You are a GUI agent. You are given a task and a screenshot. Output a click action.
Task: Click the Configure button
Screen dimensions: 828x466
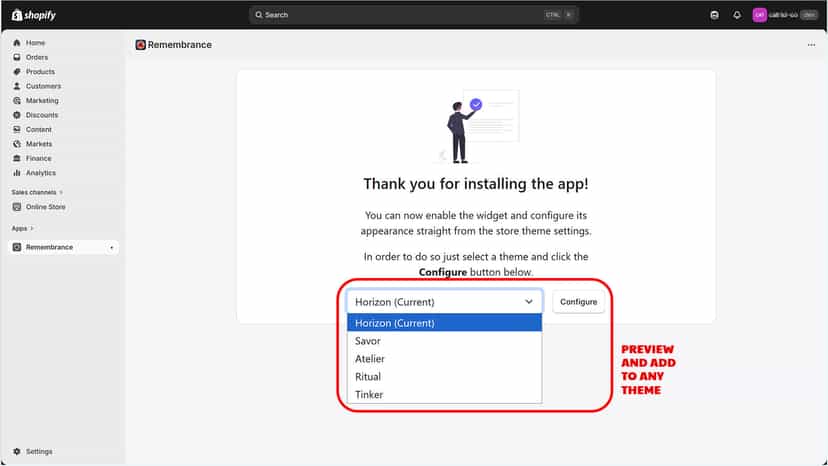tap(578, 302)
